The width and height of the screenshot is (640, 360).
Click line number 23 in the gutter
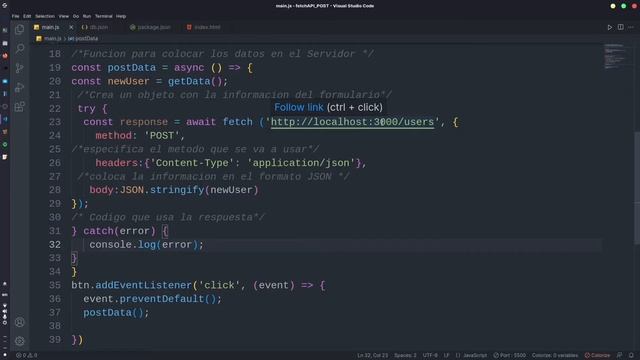55,122
